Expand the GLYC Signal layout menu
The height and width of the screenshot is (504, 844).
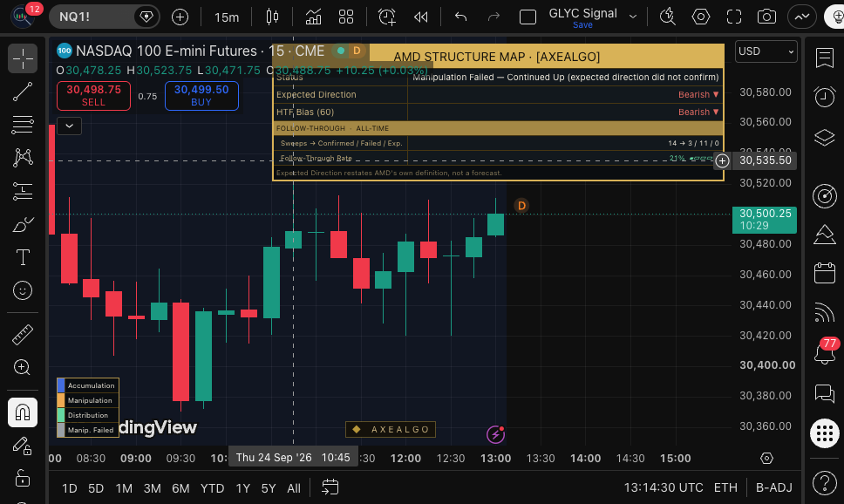coord(633,17)
